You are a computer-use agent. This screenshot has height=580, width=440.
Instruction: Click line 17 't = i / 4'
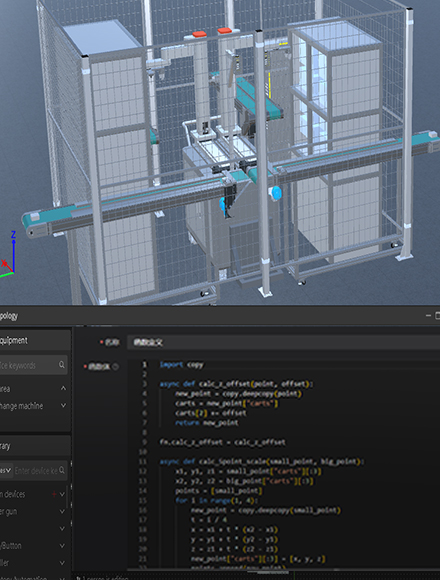coord(209,520)
